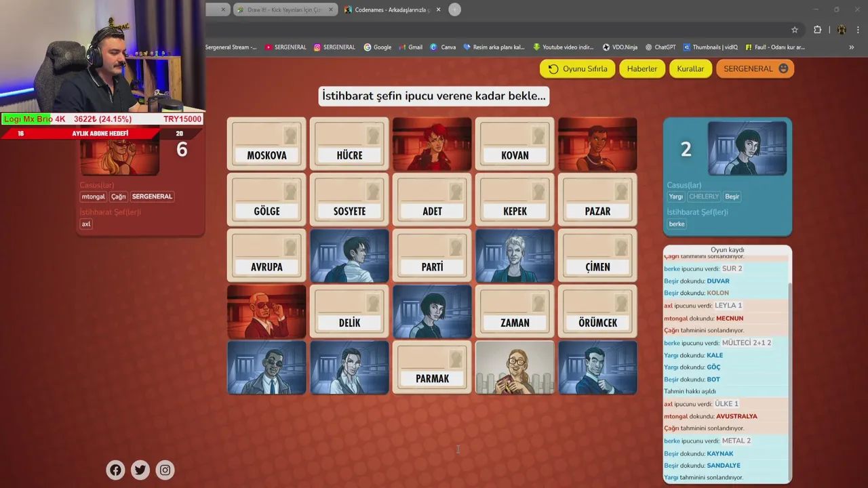Image resolution: width=868 pixels, height=488 pixels.
Task: Click the berke spymaster tag
Action: [x=677, y=224]
